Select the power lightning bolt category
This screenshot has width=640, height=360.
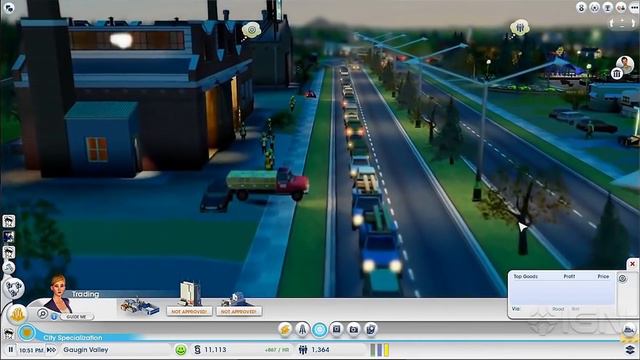tap(285, 329)
